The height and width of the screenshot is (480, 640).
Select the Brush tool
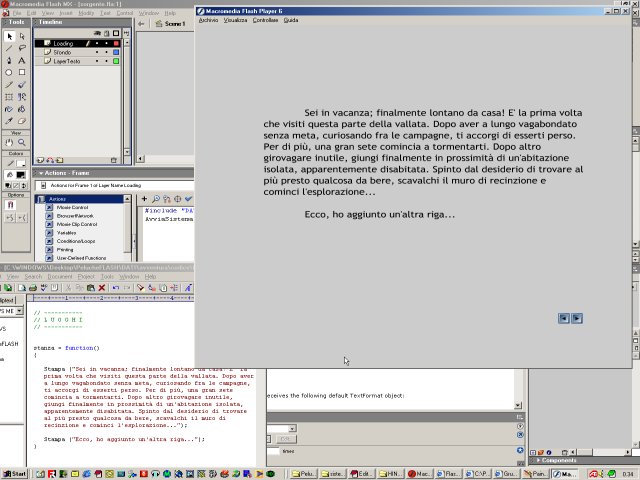pyautogui.click(x=22, y=84)
